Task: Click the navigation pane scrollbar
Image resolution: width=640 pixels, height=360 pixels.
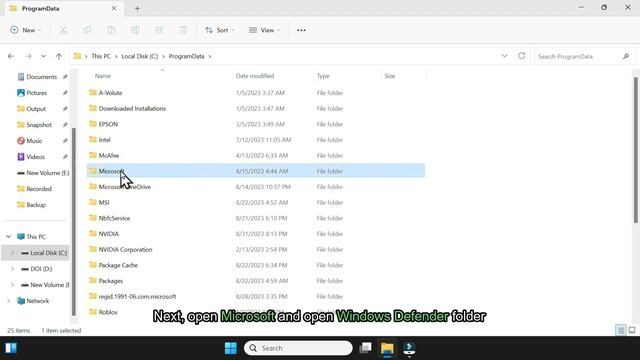Action: click(x=74, y=221)
